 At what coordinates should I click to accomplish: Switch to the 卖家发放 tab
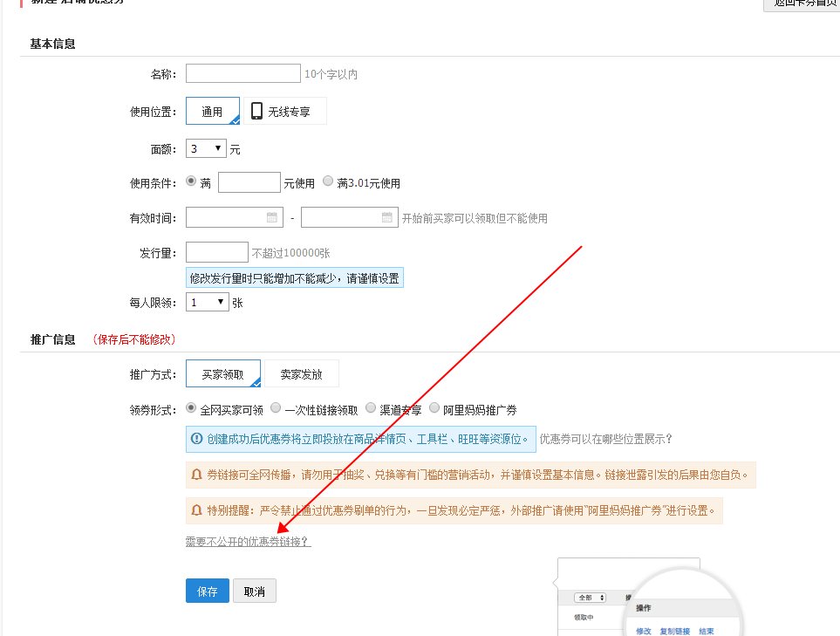pyautogui.click(x=302, y=373)
